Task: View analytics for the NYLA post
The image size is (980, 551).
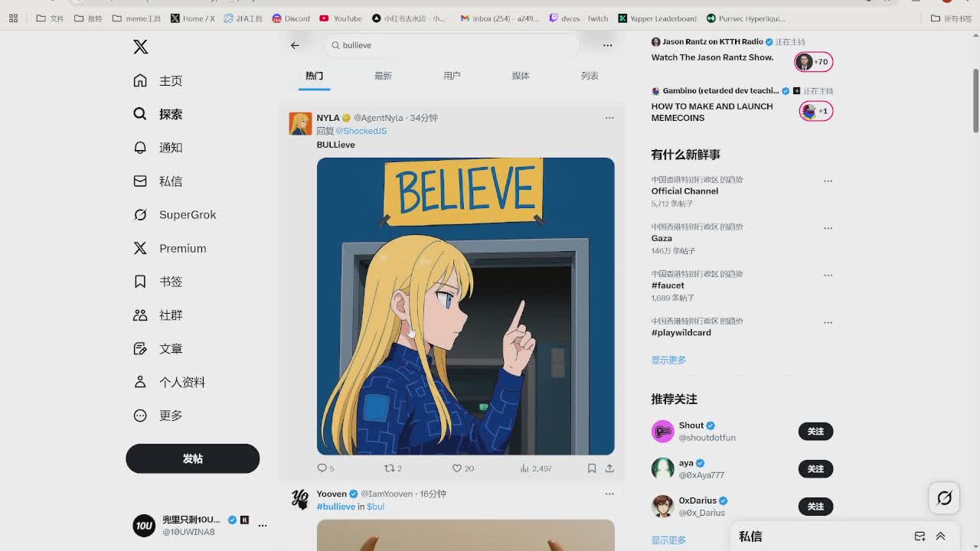Action: click(525, 468)
